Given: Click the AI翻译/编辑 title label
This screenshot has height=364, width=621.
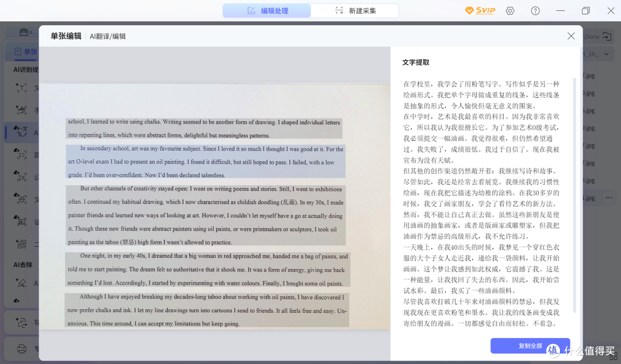Looking at the screenshot, I should (x=108, y=36).
